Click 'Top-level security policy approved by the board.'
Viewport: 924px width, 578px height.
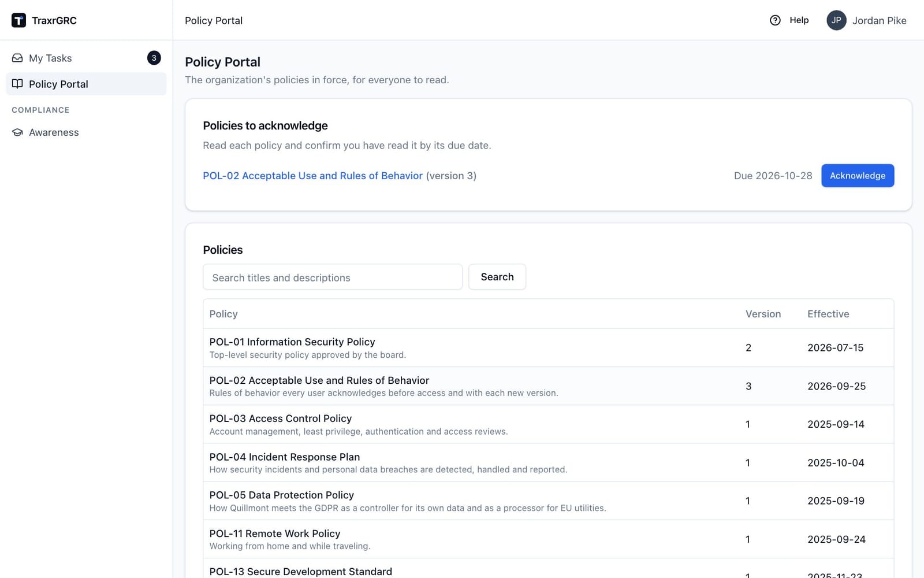point(308,355)
